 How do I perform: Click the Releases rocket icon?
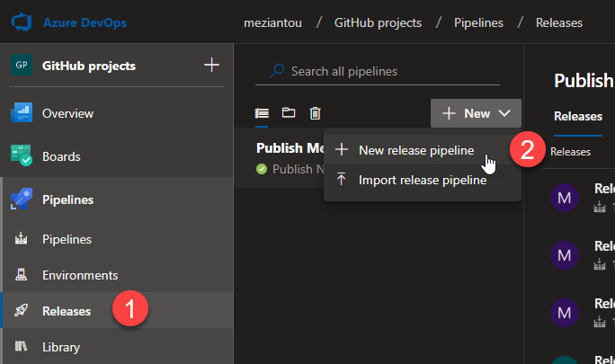tap(22, 311)
